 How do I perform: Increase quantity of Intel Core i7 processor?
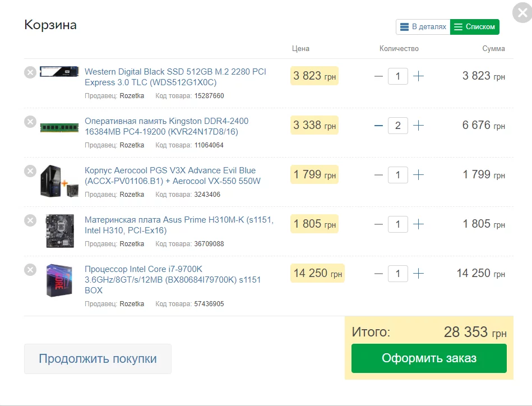(418, 274)
